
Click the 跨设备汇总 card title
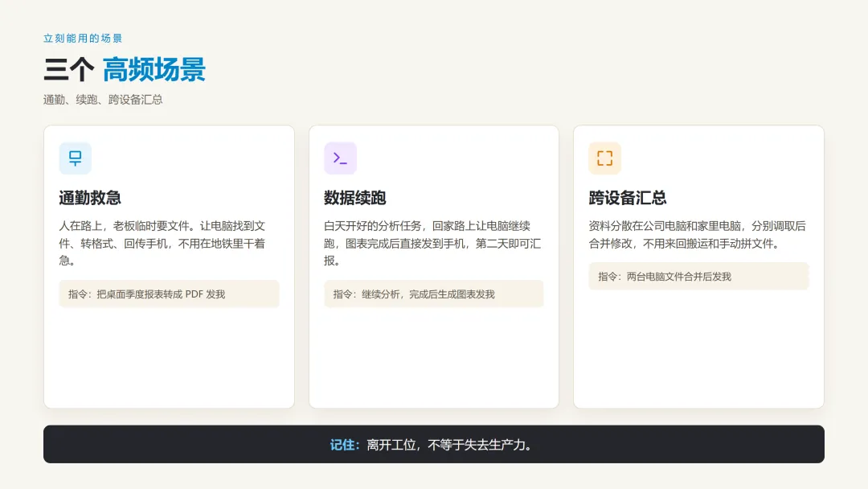627,198
